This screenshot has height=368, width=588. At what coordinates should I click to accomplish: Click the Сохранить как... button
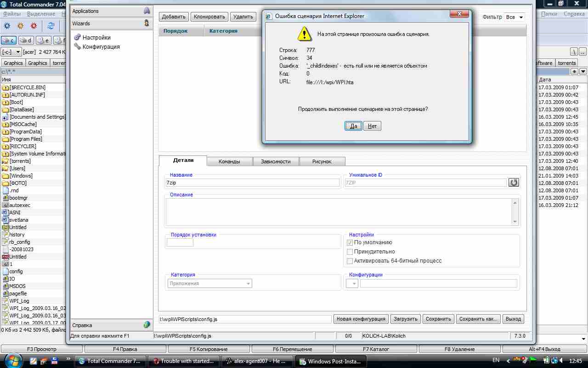click(x=478, y=319)
